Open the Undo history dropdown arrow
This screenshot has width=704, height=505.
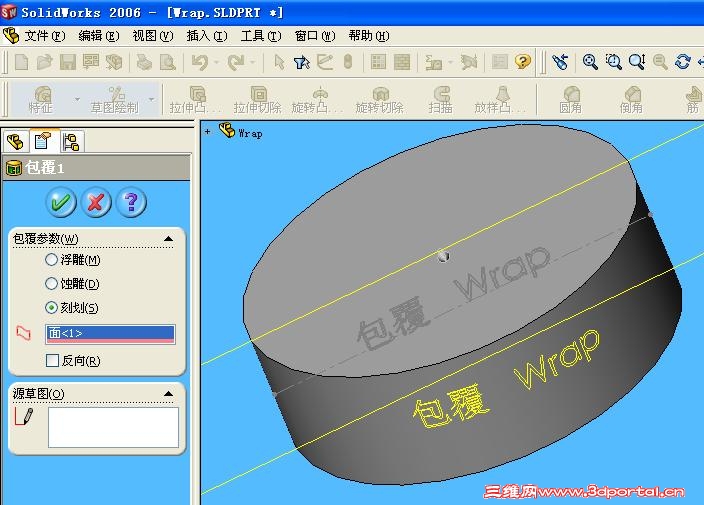217,62
